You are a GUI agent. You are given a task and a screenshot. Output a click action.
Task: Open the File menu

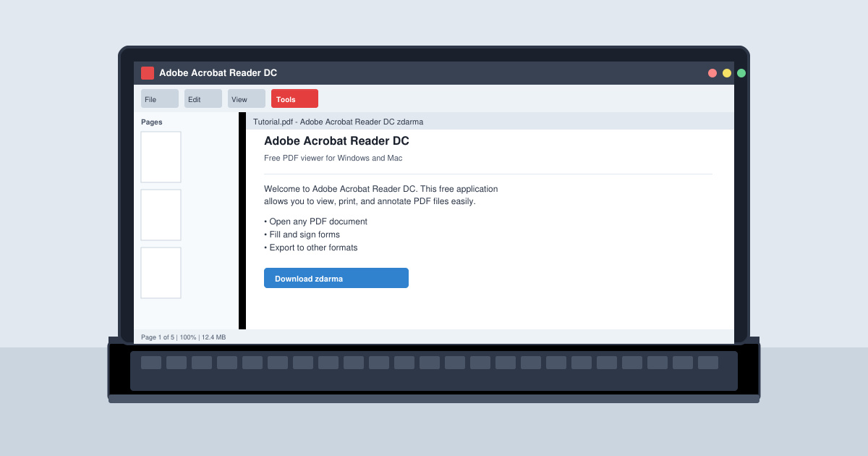tap(160, 98)
